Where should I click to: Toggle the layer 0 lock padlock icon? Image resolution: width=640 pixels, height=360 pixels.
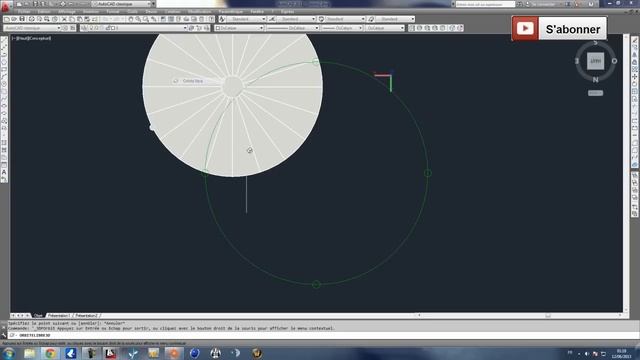pyautogui.click(x=108, y=28)
